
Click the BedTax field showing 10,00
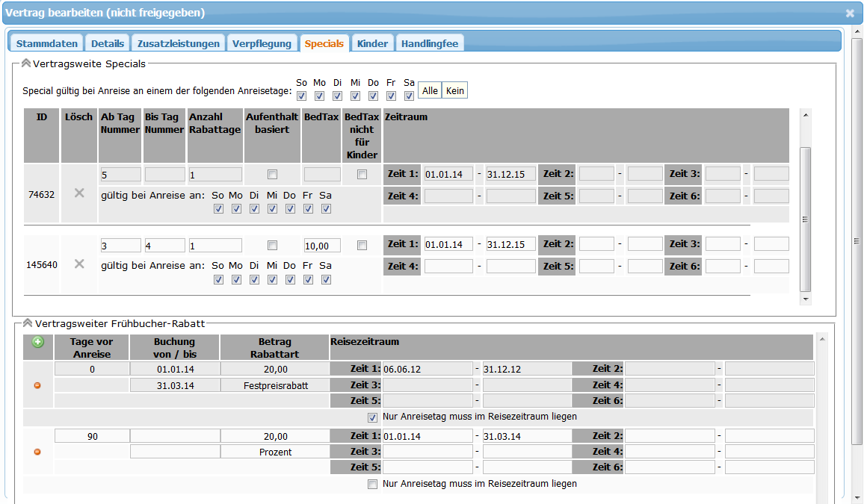pos(321,245)
